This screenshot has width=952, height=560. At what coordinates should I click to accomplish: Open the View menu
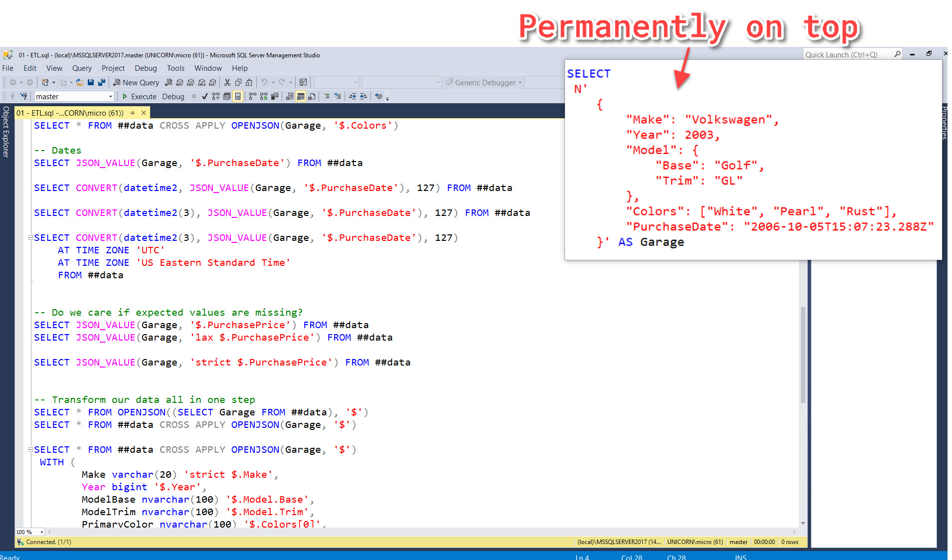tap(54, 68)
